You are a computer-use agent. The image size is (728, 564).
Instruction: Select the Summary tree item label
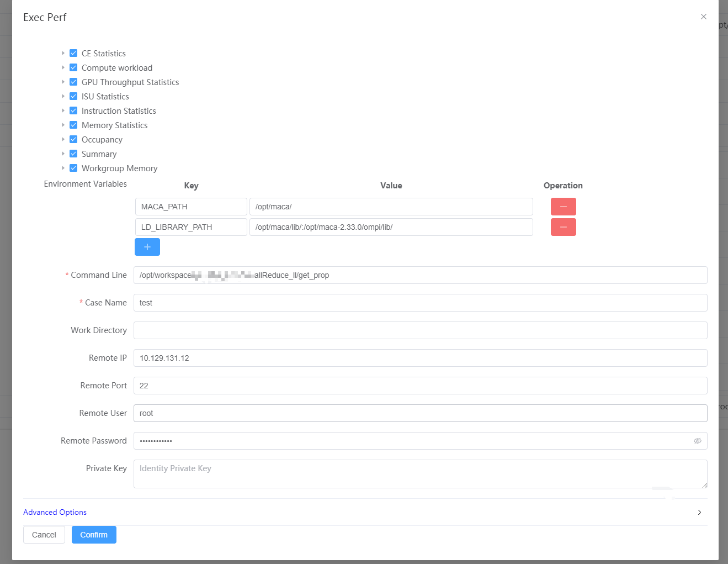99,154
